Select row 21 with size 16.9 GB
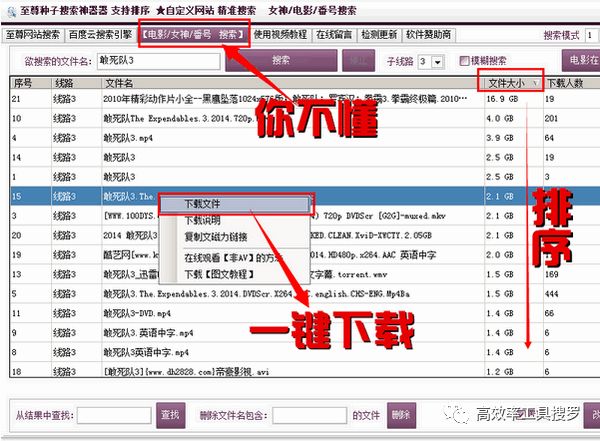The image size is (600, 441). 305,99
